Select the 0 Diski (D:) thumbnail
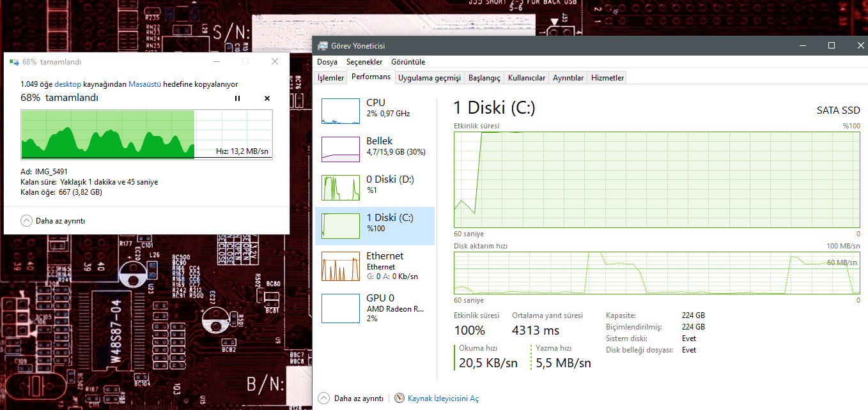The image size is (868, 410). tap(341, 188)
